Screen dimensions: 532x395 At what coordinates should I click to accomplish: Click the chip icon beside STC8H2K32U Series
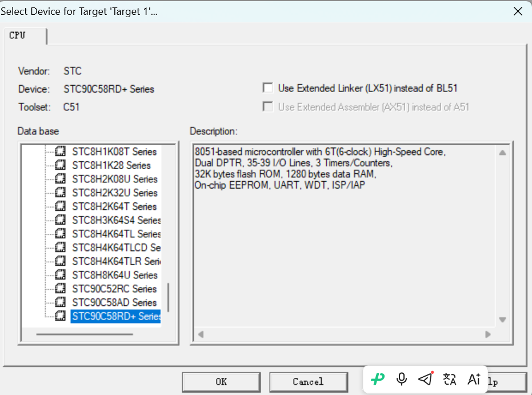[61, 193]
